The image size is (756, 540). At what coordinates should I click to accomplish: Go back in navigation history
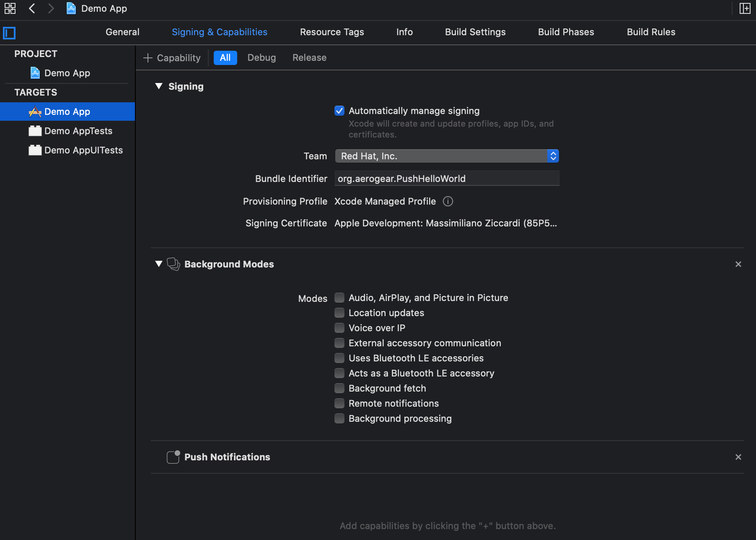pyautogui.click(x=32, y=8)
